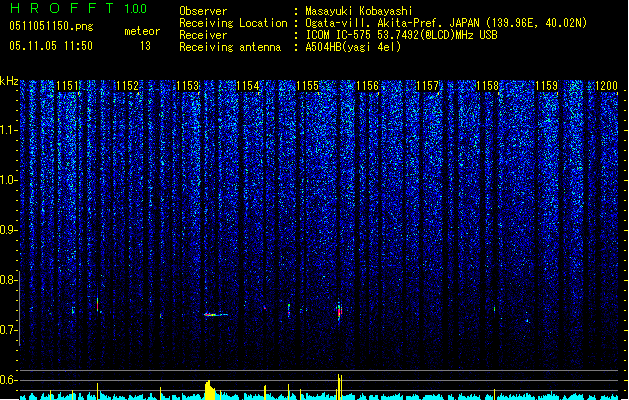This screenshot has width=629, height=400.
Task: Click the Receiving Location label
Action: (233, 23)
